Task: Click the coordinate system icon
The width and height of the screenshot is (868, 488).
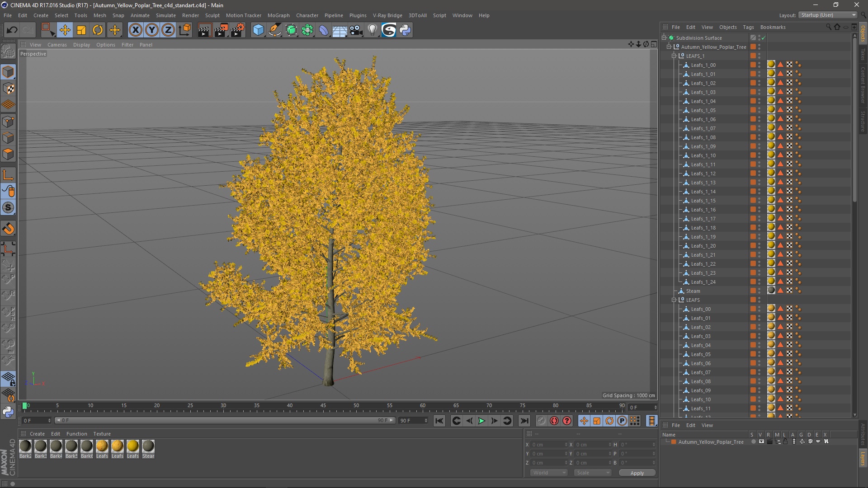Action: coord(184,30)
